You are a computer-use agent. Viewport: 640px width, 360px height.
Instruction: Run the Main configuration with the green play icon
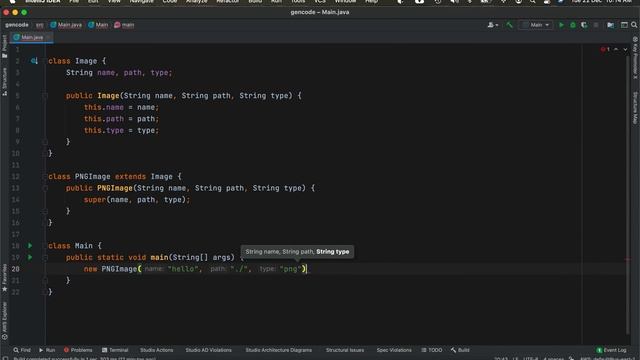[561, 25]
